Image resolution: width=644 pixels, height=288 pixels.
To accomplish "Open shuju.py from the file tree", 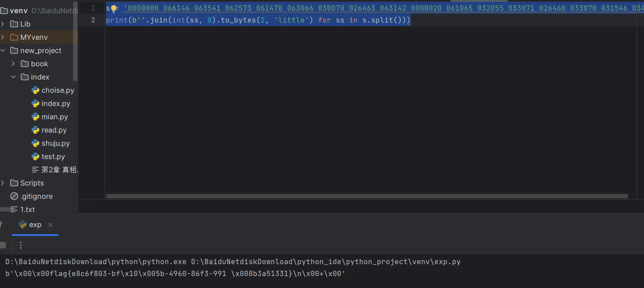I will [55, 143].
